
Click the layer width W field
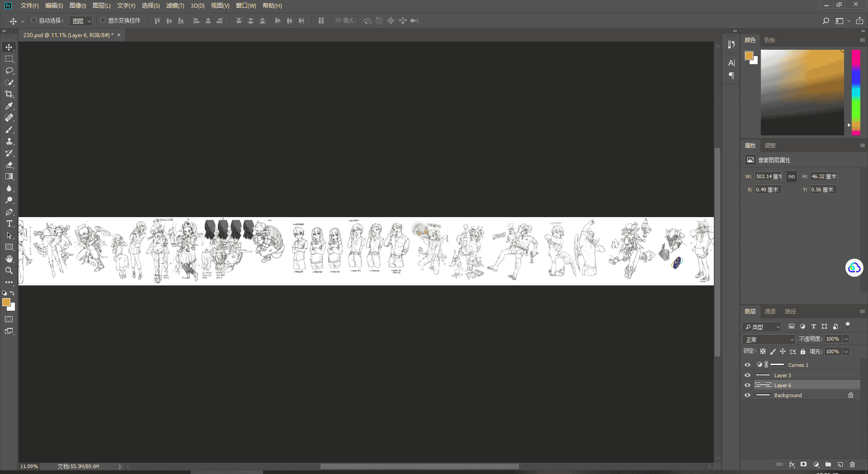coord(768,176)
